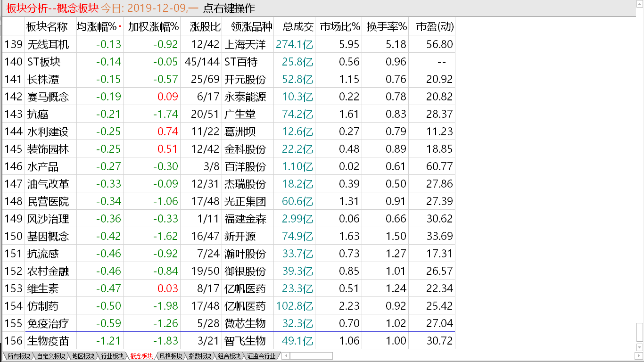The width and height of the screenshot is (644, 362).
Task: Select the ST板块 sector row
Action: 229,62
